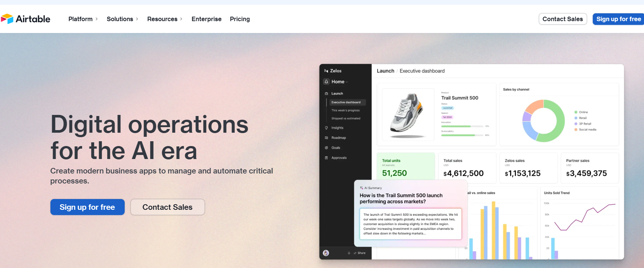Screen dimensions: 644x268
Task: Open the Goals sidebar item
Action: click(336, 148)
